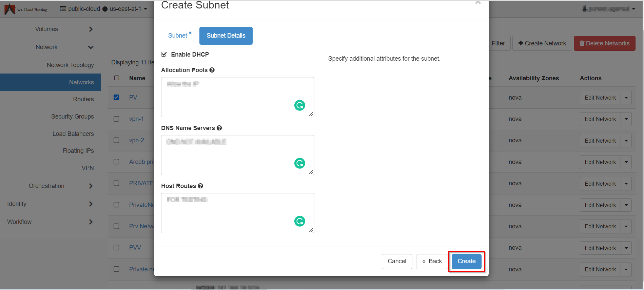Click Grammarly icon in DNS Name Servers field
644x290 pixels.
click(x=299, y=163)
